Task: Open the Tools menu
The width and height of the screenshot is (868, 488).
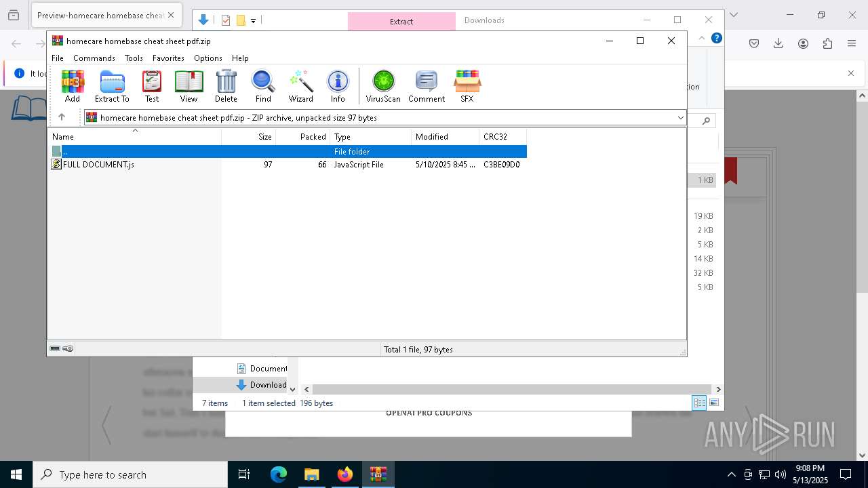Action: point(134,58)
